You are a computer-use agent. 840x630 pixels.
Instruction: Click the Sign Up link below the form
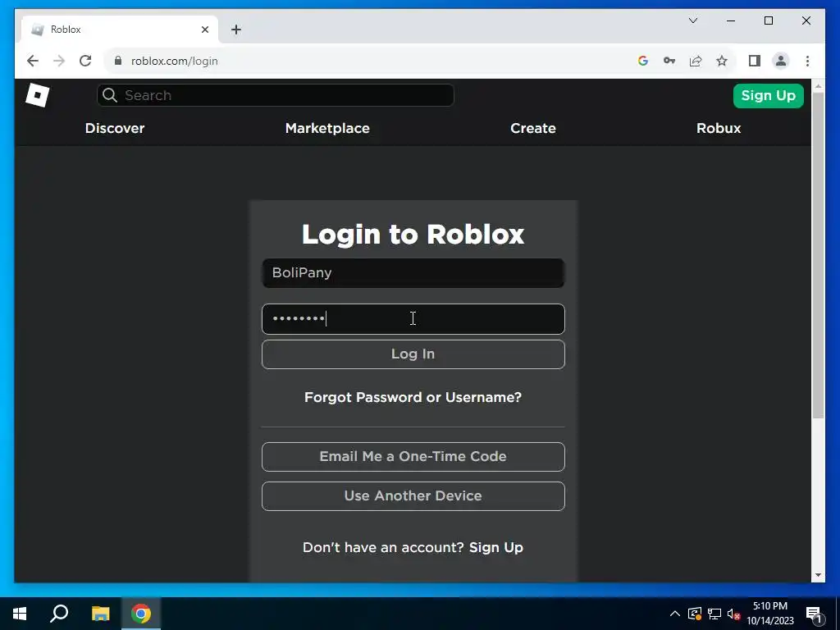[x=496, y=547]
